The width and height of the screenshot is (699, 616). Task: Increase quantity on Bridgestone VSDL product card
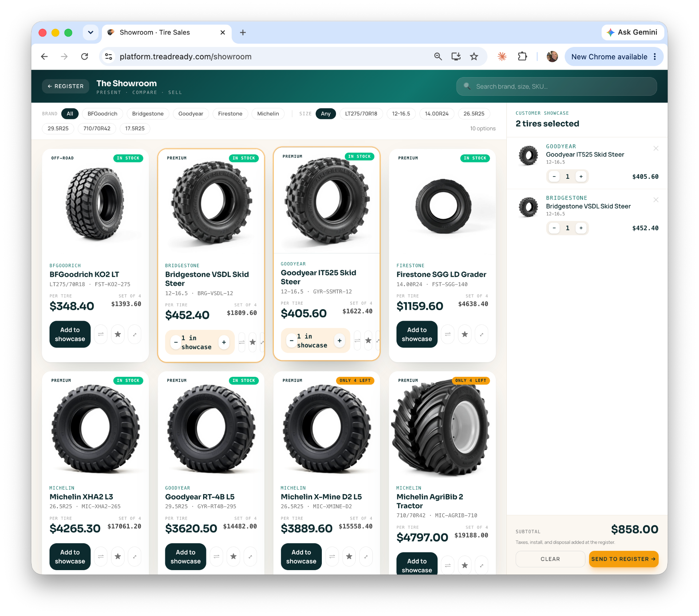coord(224,342)
